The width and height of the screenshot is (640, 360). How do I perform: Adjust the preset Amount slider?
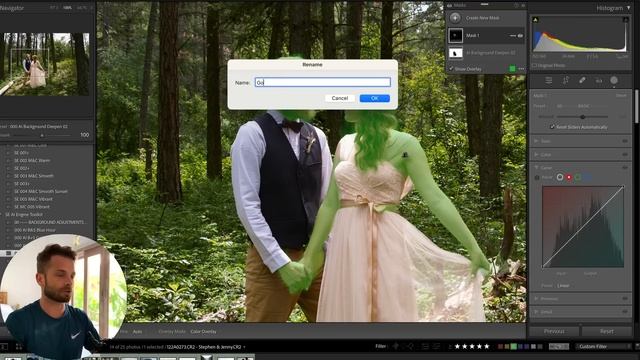coord(42,135)
